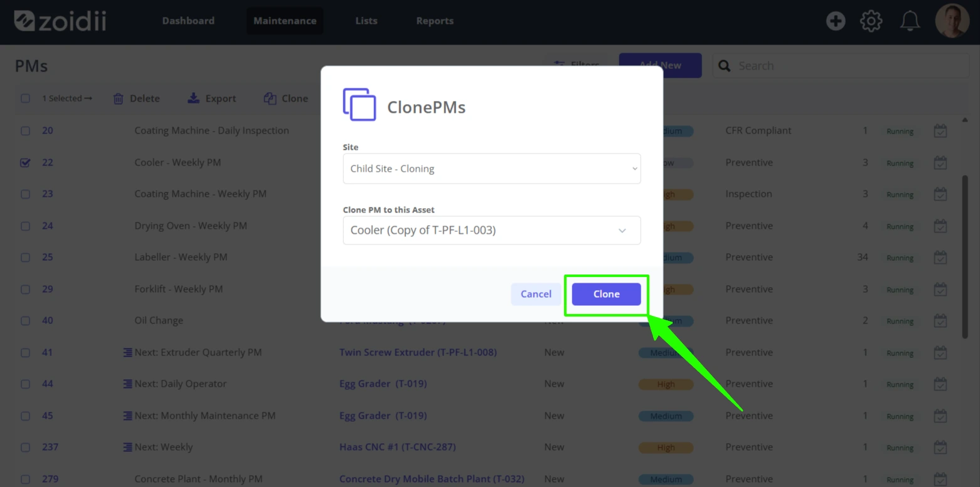Open Concrete Dry Mobile Batch Plant link
This screenshot has height=487, width=980.
pyautogui.click(x=432, y=479)
